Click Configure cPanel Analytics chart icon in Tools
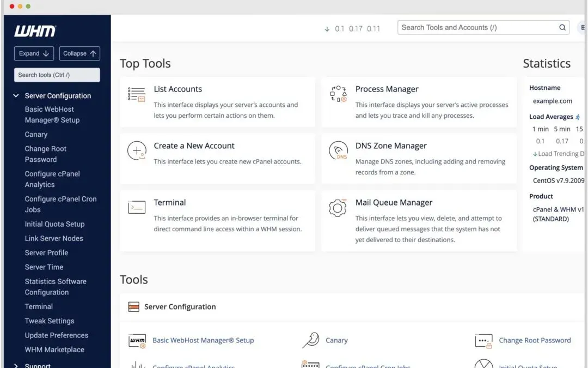 (x=137, y=365)
